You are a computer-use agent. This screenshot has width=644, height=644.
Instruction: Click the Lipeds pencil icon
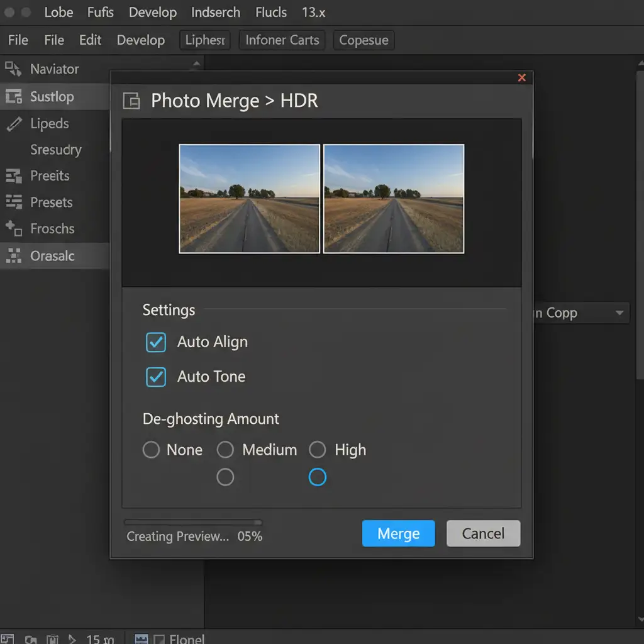pos(13,124)
